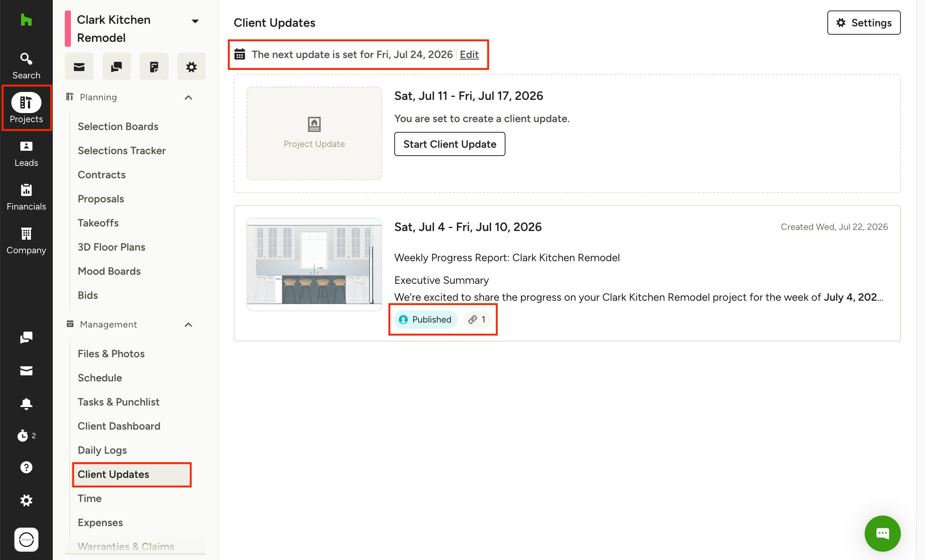Click Edit link for next update date
Screen dimensions: 925x560
[x=469, y=55]
